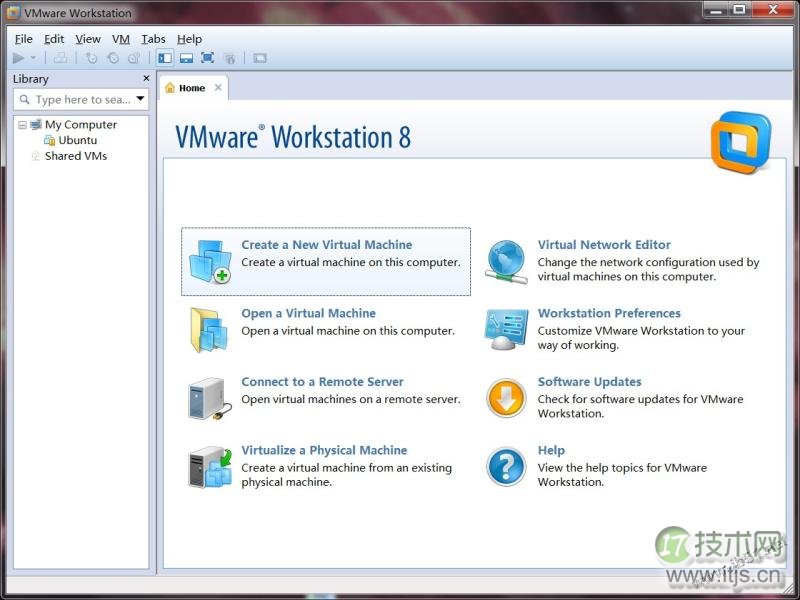Click the Ubuntu VM icon in Library

point(50,140)
